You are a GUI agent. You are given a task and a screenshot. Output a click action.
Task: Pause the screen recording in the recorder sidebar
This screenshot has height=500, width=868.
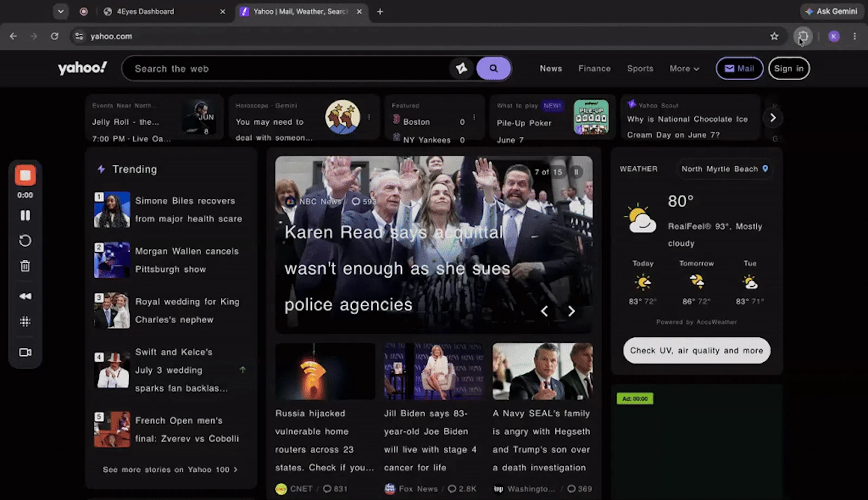coord(25,215)
